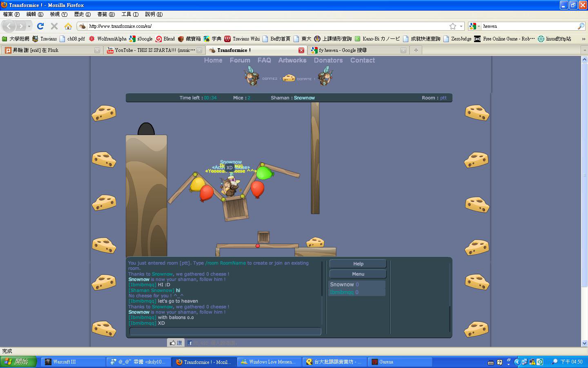Switch to Garena in the taskbar
588x368 pixels.
coord(400,362)
